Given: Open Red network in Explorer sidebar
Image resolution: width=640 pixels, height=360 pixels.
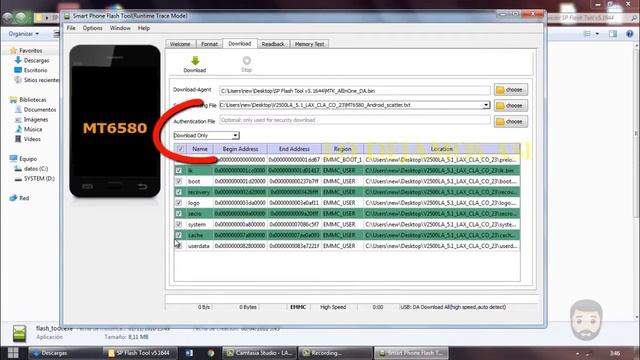Looking at the screenshot, I should pos(24,198).
